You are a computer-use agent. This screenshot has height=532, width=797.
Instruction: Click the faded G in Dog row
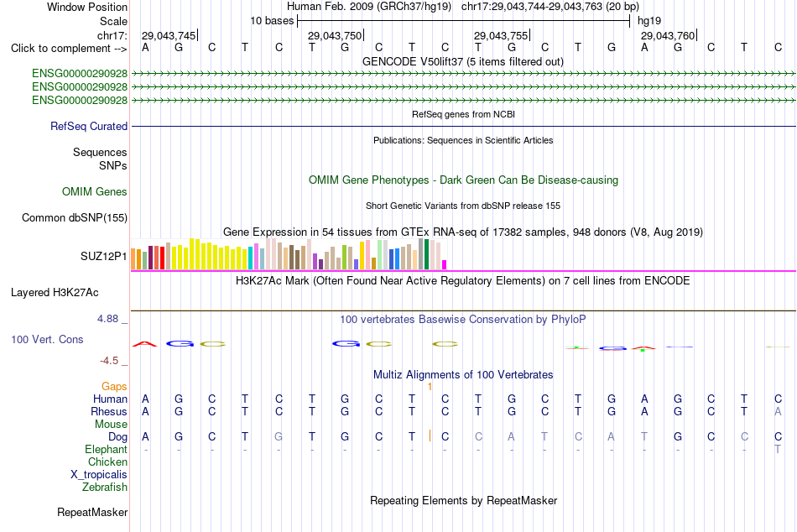pos(279,436)
